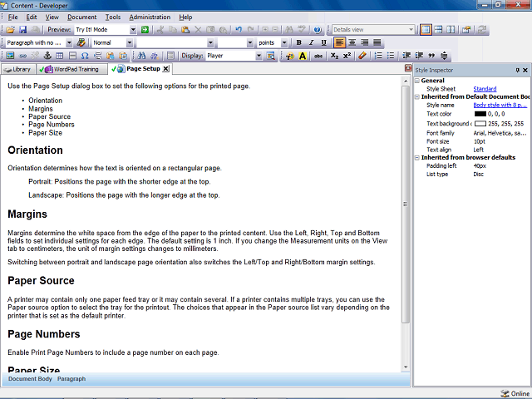Select Document Body in the breadcrumb bar
Viewport: 532px width, 399px height.
point(30,379)
